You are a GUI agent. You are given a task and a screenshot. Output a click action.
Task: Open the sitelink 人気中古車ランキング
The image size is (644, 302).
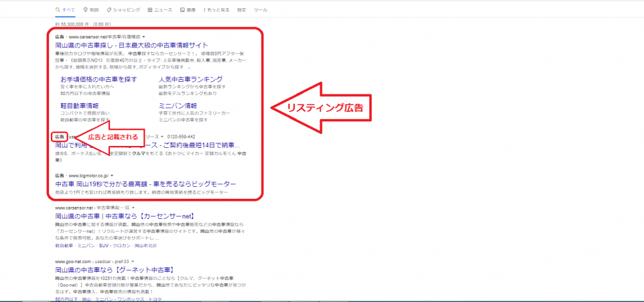191,79
